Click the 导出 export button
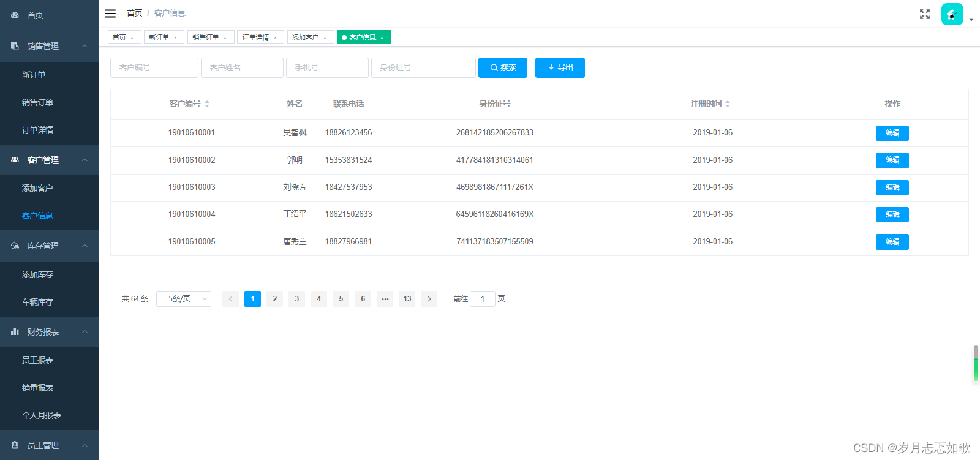Screen dimensions: 980x460 pyautogui.click(x=560, y=67)
